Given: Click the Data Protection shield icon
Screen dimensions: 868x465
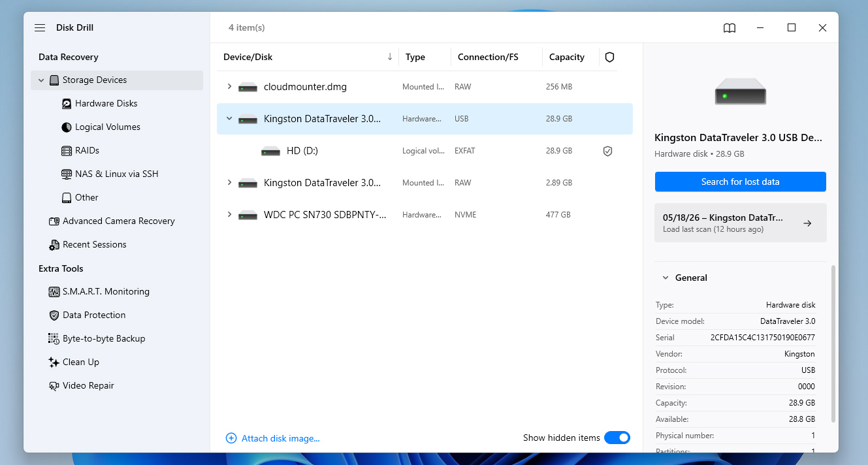Looking at the screenshot, I should click(54, 315).
